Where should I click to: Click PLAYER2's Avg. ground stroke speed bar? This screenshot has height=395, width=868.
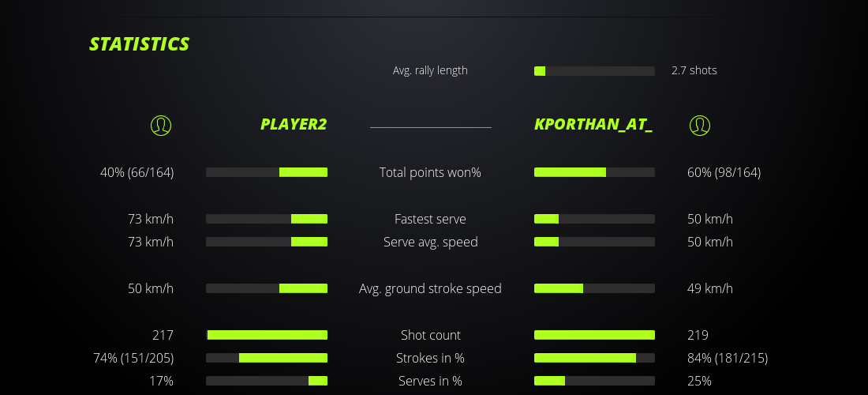click(267, 288)
